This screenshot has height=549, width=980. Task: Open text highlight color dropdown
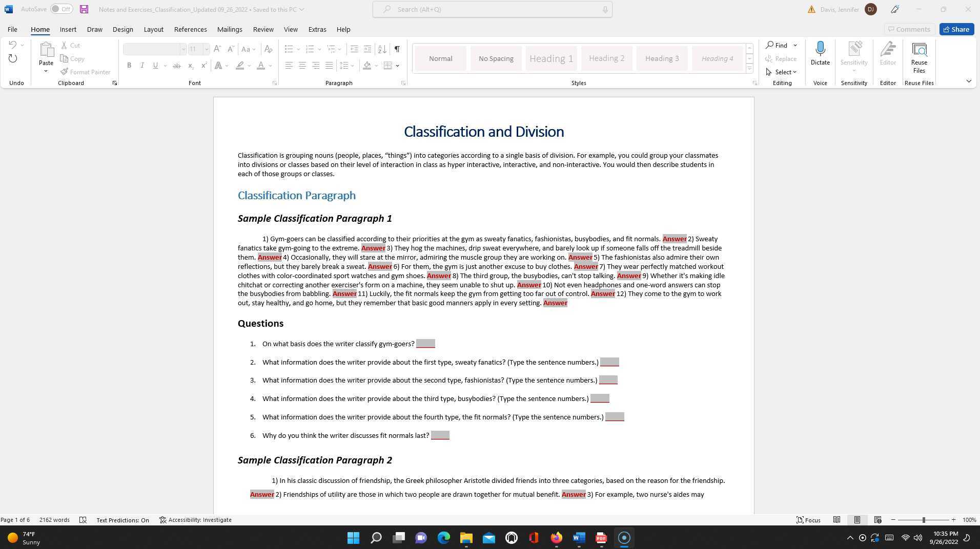(249, 66)
